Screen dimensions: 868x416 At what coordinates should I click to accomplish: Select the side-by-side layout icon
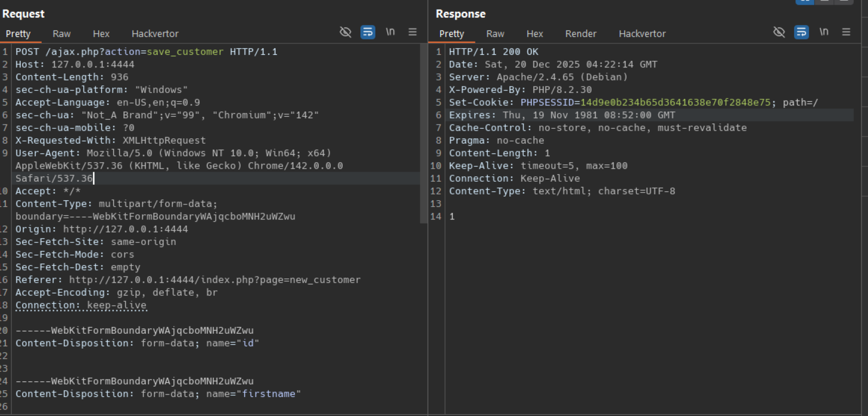click(x=804, y=2)
